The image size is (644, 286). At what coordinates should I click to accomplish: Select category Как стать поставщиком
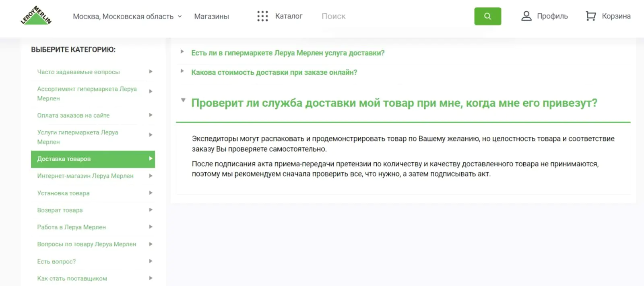click(x=72, y=278)
